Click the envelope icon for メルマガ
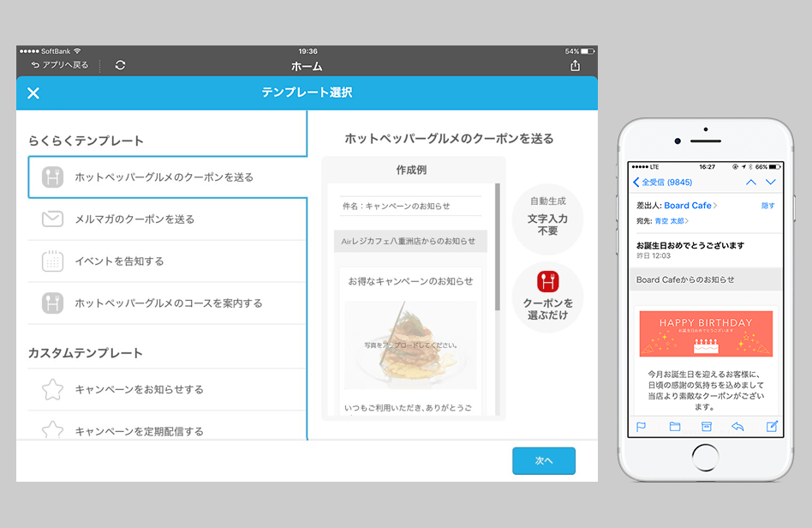The height and width of the screenshot is (528, 812). 52,219
